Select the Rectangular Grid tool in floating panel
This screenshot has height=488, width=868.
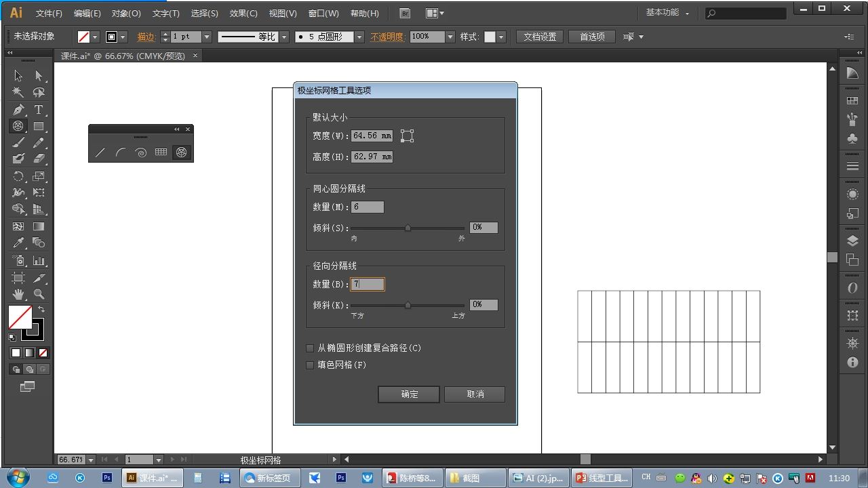point(161,152)
